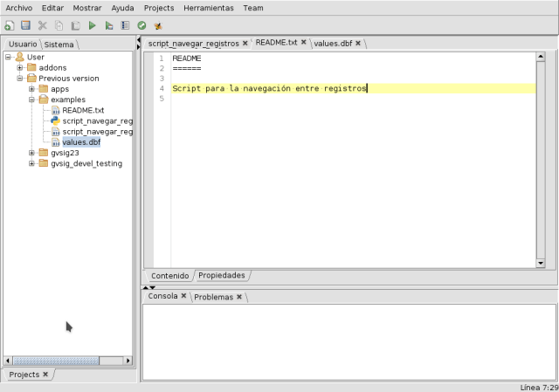Click the Save floppy disk icon
Screen dimensions: 559x392
click(x=25, y=25)
